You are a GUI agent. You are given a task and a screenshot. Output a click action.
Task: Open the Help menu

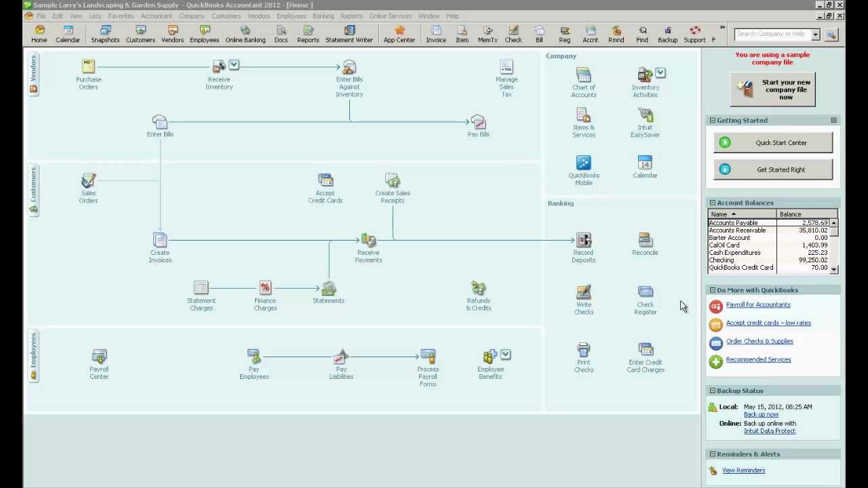pos(452,16)
